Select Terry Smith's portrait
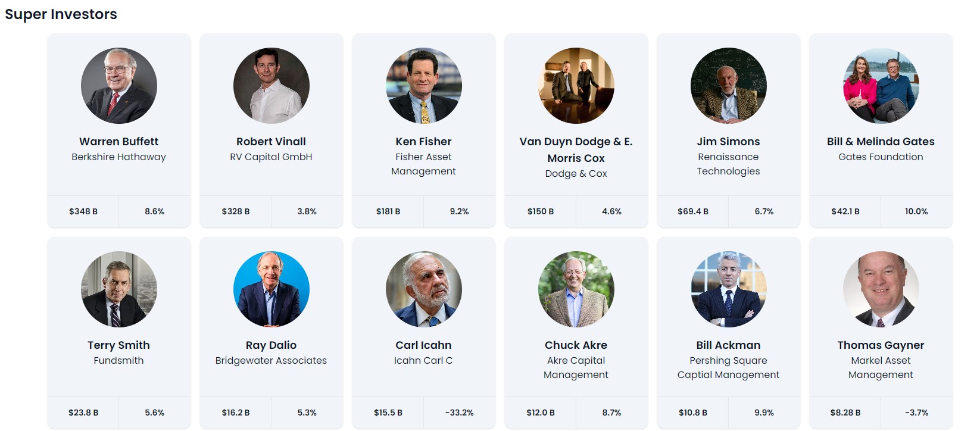This screenshot has width=980, height=431. 119,289
